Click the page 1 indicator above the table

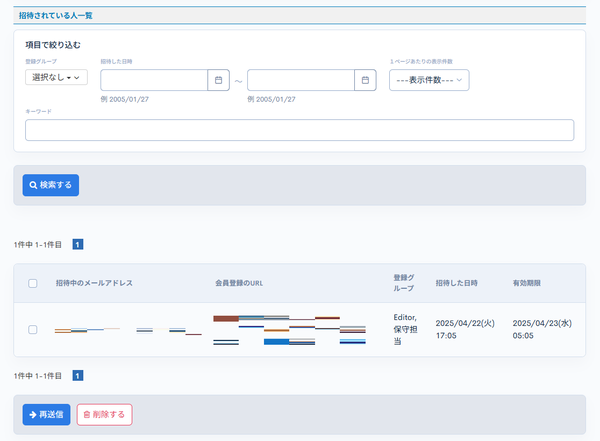point(78,244)
